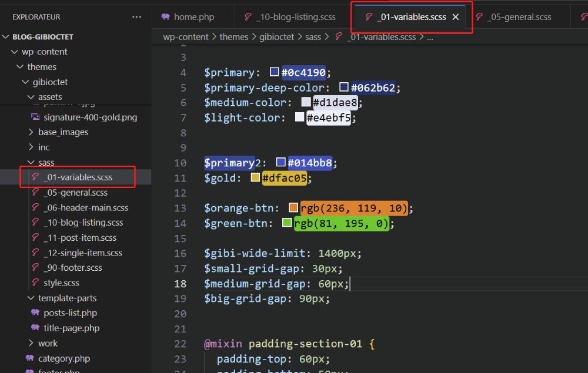The height and width of the screenshot is (373, 588).
Task: Click the $small-grid-gap variable name
Action: pyautogui.click(x=252, y=268)
